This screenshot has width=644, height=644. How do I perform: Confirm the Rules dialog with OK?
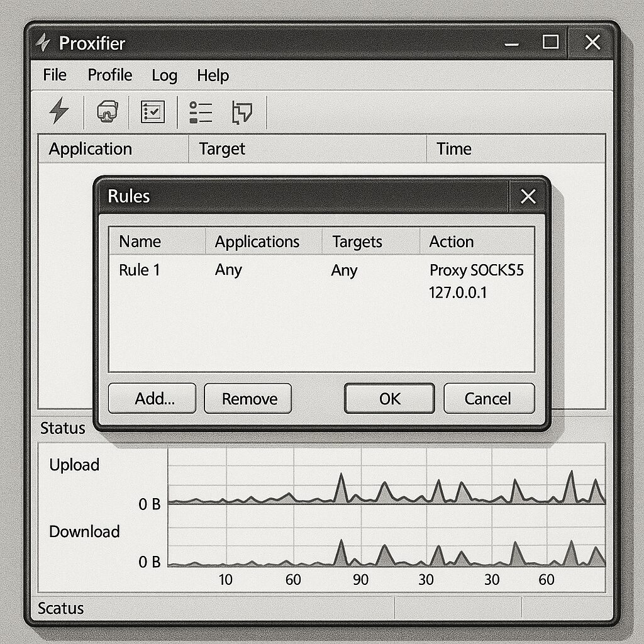[x=389, y=398]
